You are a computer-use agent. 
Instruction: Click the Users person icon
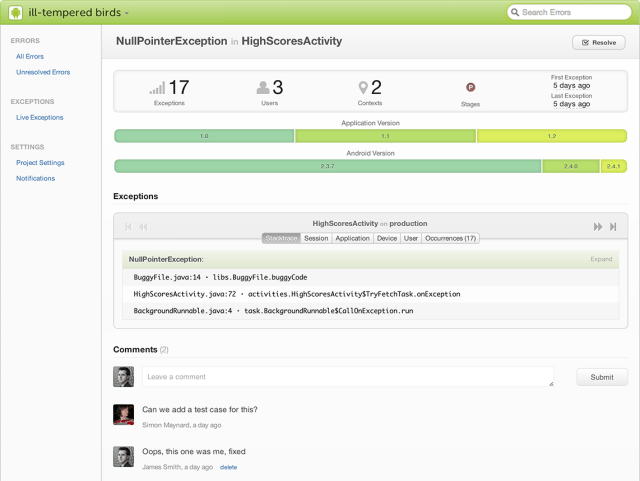coord(263,88)
